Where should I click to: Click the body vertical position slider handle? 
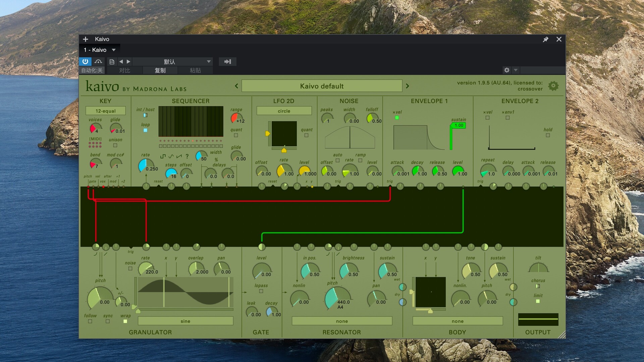click(412, 292)
